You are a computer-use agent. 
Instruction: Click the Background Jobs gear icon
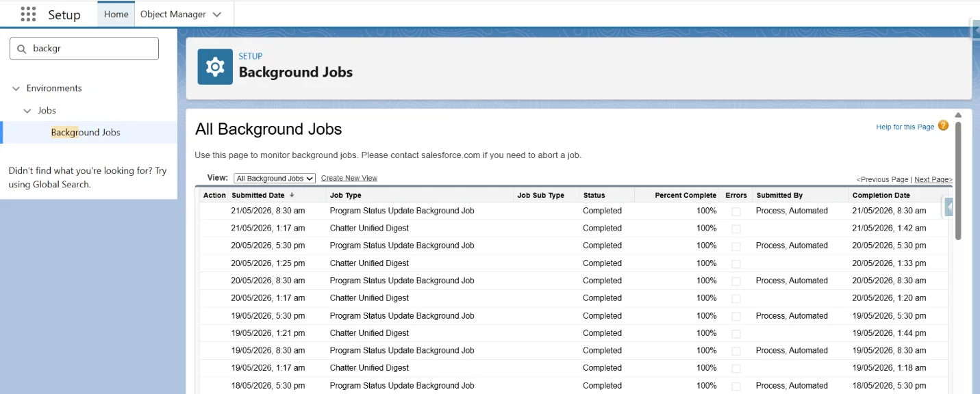(x=215, y=66)
